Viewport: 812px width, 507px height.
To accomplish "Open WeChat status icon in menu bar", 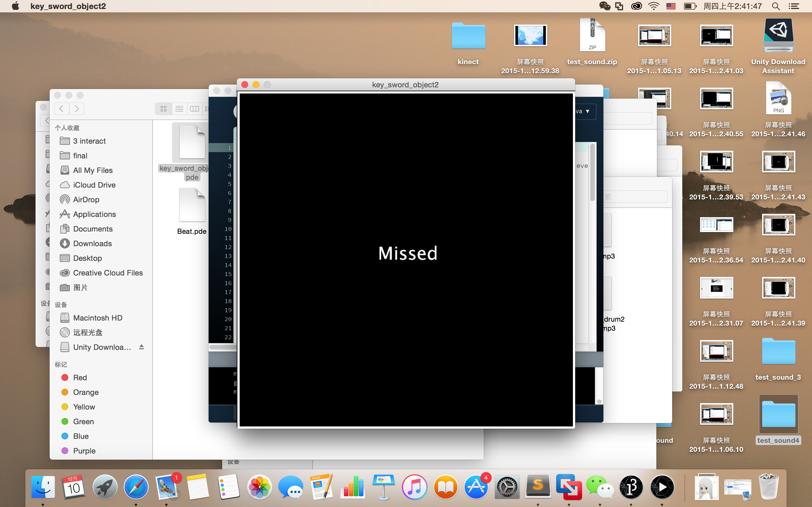I will (605, 6).
